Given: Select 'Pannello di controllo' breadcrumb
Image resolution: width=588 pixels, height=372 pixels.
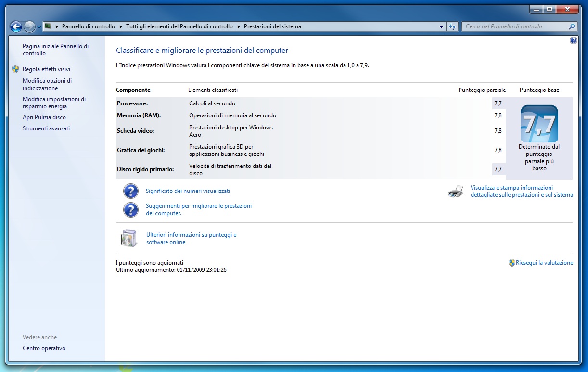Looking at the screenshot, I should (x=89, y=26).
